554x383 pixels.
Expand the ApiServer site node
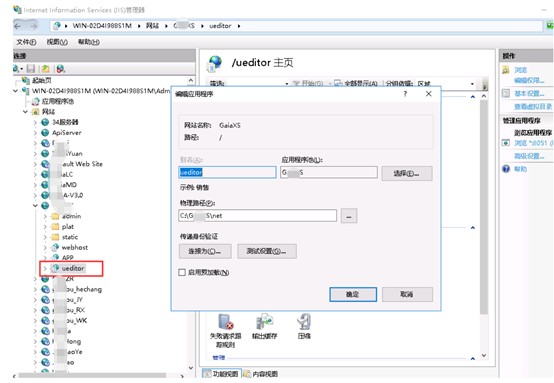click(x=35, y=132)
